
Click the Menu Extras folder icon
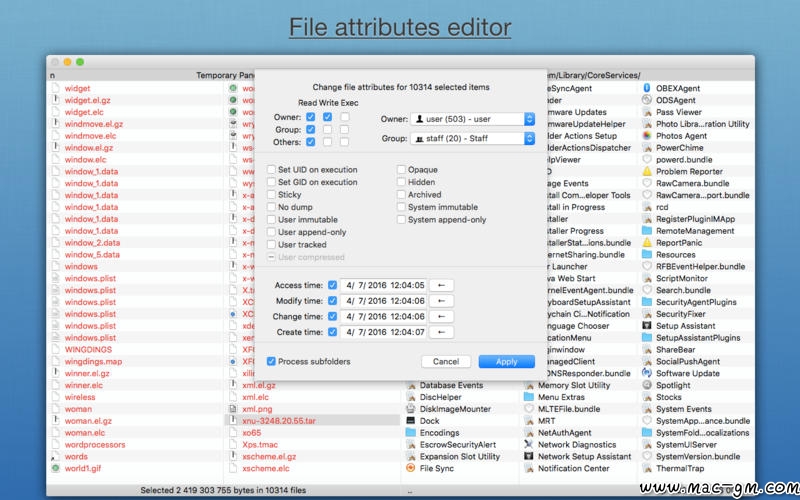coord(529,396)
